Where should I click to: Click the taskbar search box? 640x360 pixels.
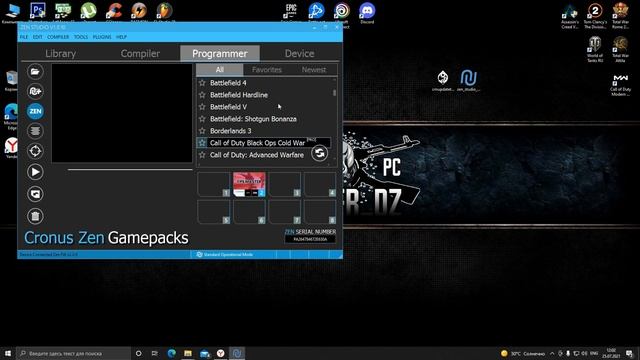74,353
